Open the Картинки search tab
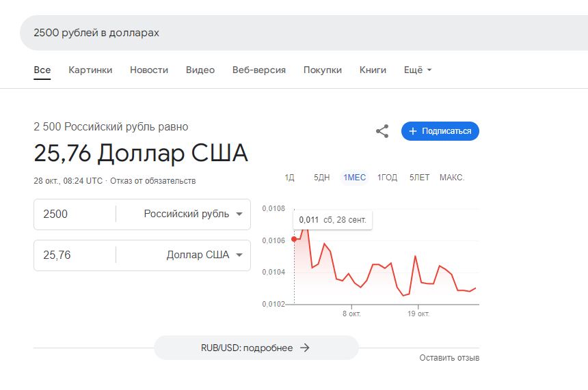Viewport: 588px width, 390px height. [90, 70]
